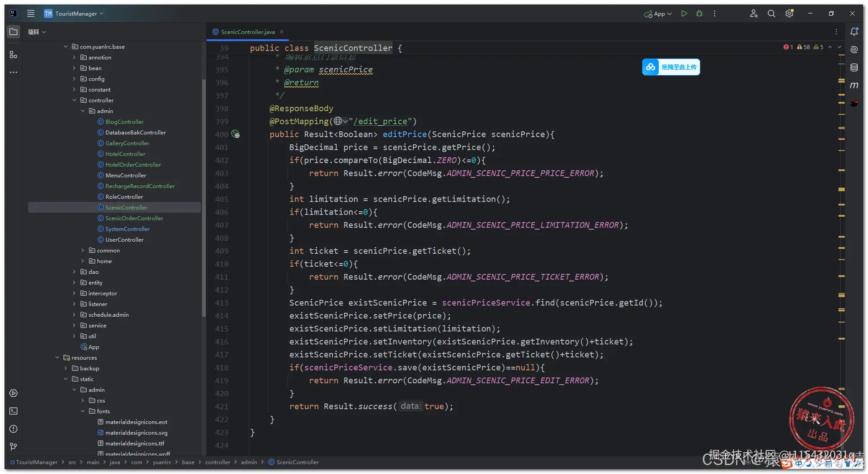
Task: Open the Code With Me icon
Action: [754, 13]
